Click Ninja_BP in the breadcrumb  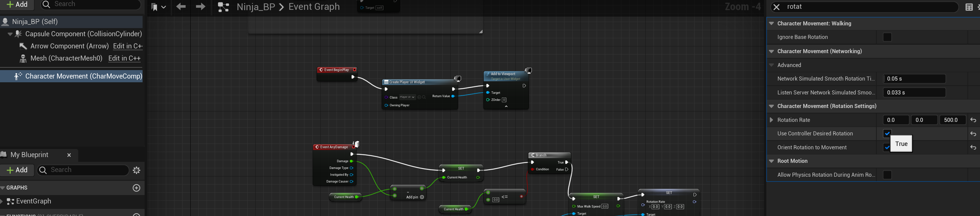256,7
